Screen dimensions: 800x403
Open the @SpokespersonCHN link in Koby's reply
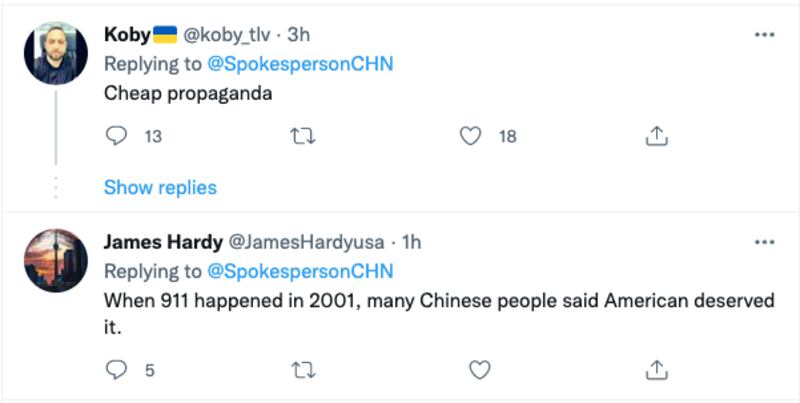[x=299, y=64]
